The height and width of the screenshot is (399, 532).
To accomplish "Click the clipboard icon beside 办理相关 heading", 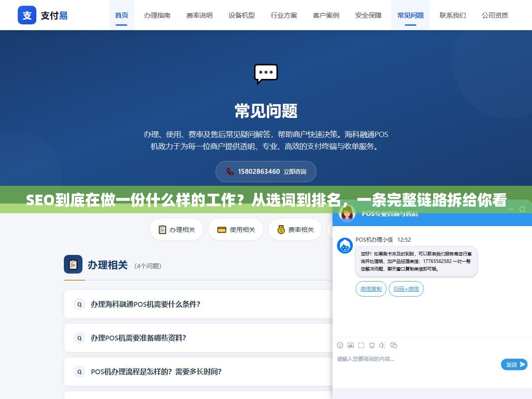I will click(73, 264).
